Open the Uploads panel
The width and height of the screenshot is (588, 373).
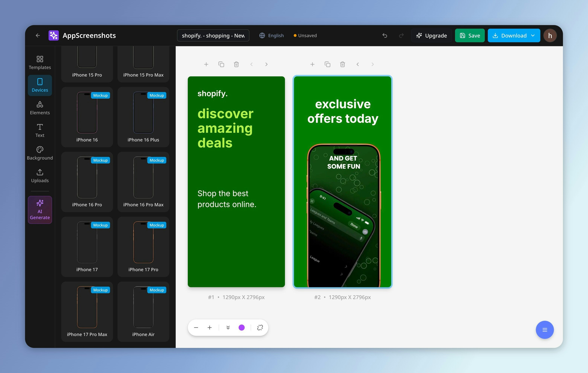coord(40,176)
